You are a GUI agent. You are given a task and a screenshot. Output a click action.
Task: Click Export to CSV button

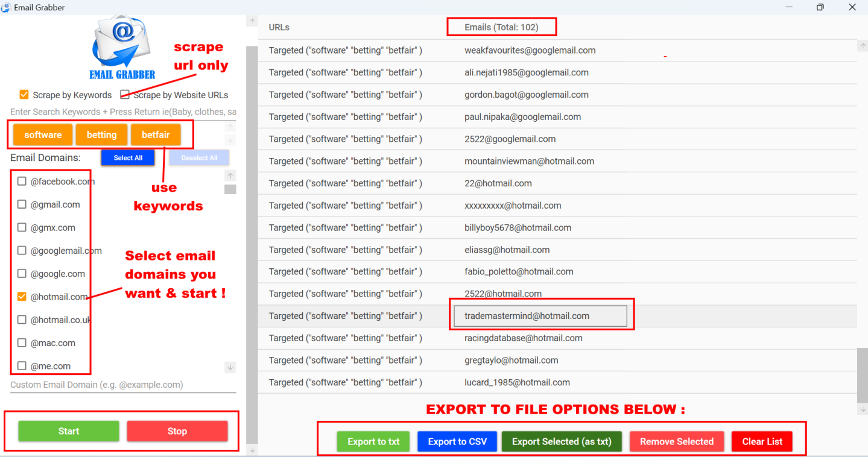[x=457, y=441]
